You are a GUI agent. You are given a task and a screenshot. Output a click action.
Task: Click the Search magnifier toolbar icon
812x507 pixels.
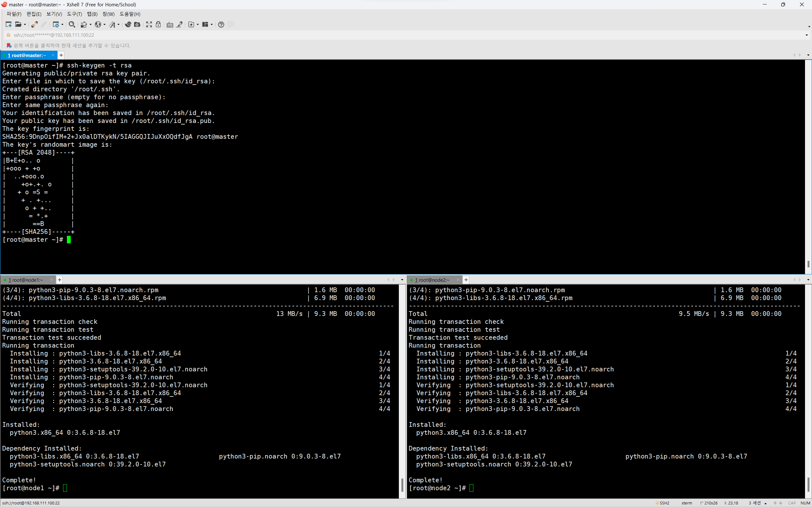click(x=71, y=24)
